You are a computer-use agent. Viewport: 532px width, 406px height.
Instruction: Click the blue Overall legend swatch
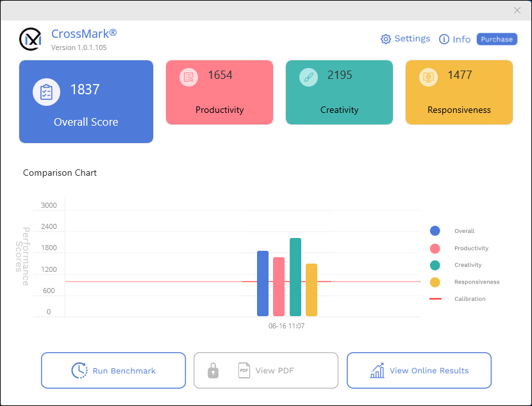point(435,231)
